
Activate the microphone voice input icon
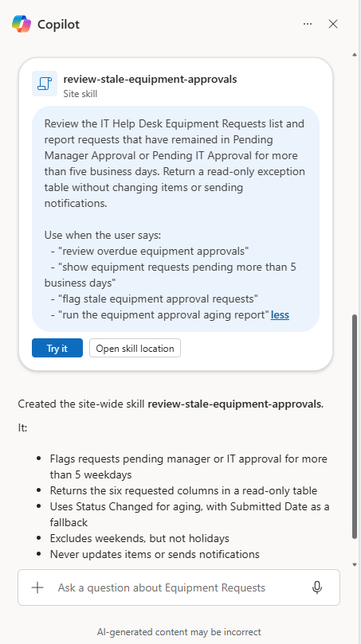pos(316,587)
